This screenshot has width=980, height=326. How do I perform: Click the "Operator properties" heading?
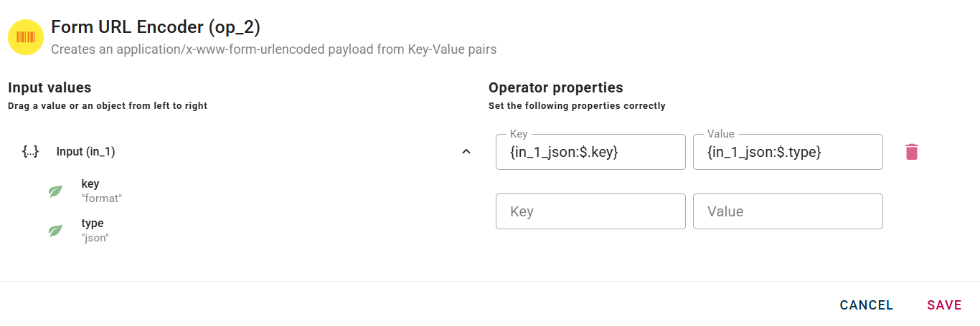555,87
